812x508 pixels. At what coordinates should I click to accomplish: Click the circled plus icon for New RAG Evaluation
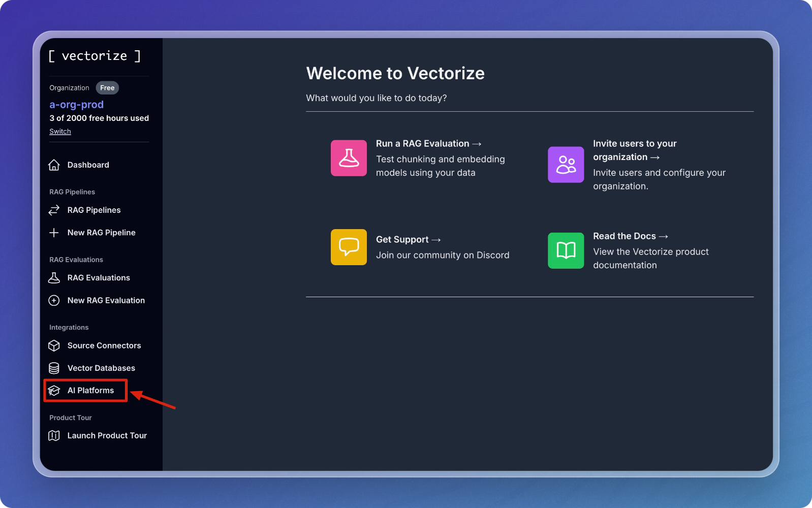(54, 300)
